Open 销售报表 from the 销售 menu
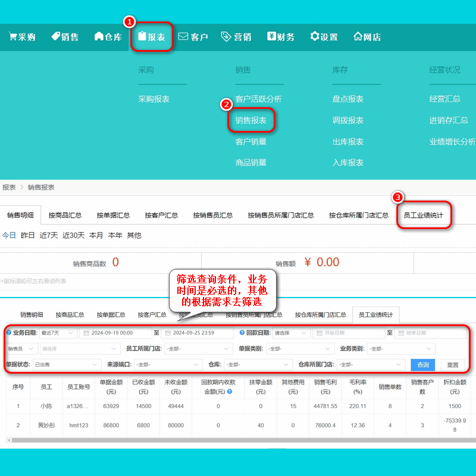Image resolution: width=476 pixels, height=476 pixels. [x=252, y=120]
